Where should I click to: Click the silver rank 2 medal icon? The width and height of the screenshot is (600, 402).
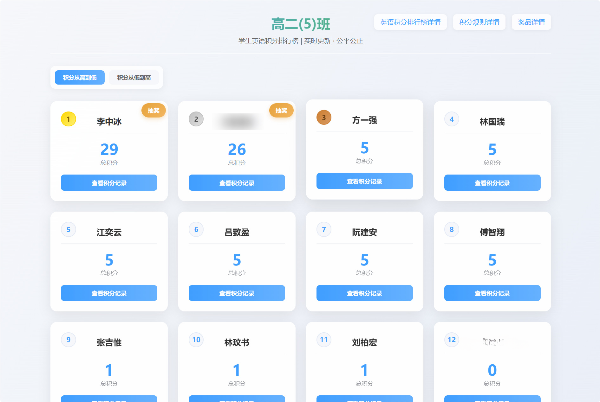point(196,119)
